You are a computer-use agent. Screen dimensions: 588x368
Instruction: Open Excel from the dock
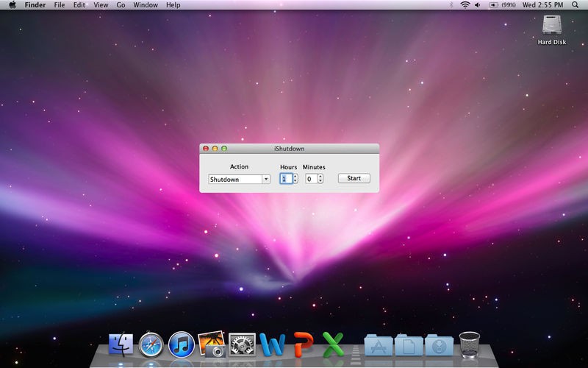334,344
